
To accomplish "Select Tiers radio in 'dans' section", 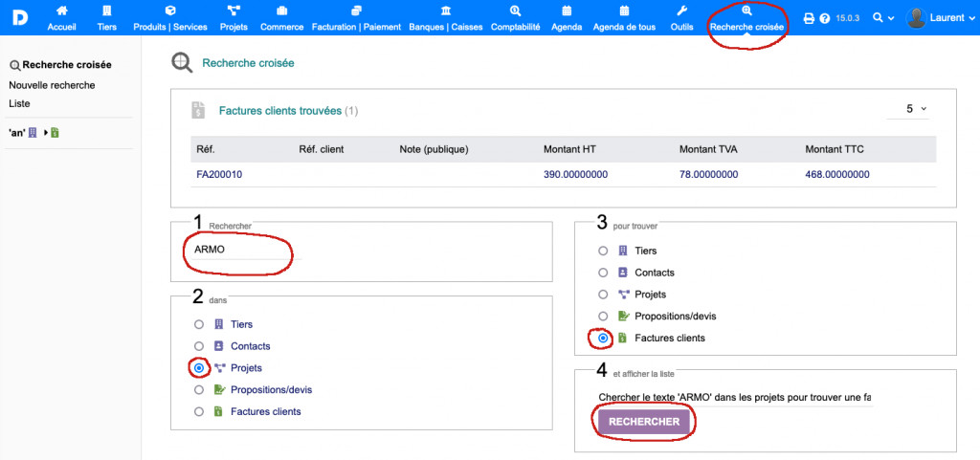I will click(x=199, y=324).
